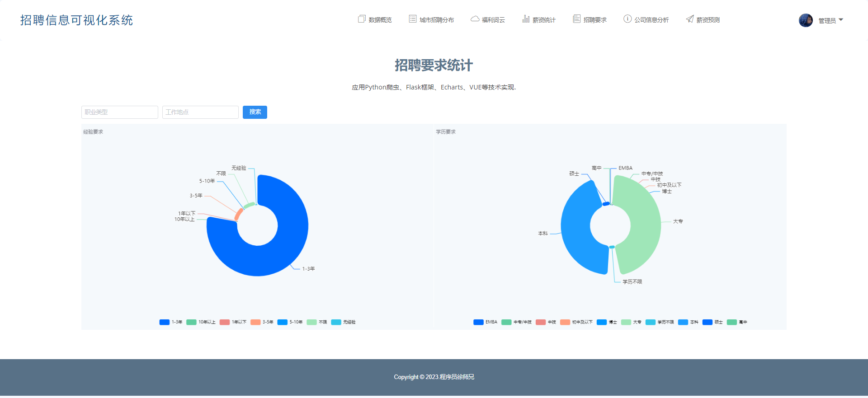Open 数据概览 via its square icon
This screenshot has height=398, width=868.
(x=362, y=19)
